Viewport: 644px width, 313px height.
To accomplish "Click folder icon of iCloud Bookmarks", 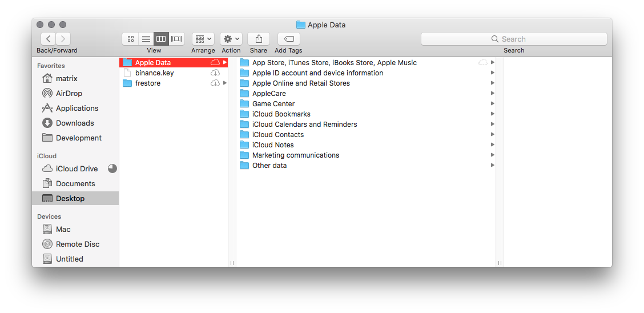I will [x=244, y=114].
